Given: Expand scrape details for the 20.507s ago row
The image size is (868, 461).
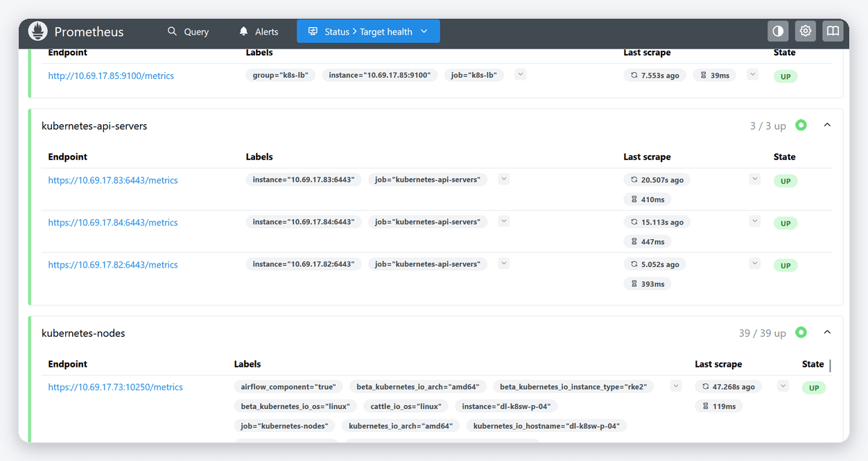Looking at the screenshot, I should [x=755, y=179].
